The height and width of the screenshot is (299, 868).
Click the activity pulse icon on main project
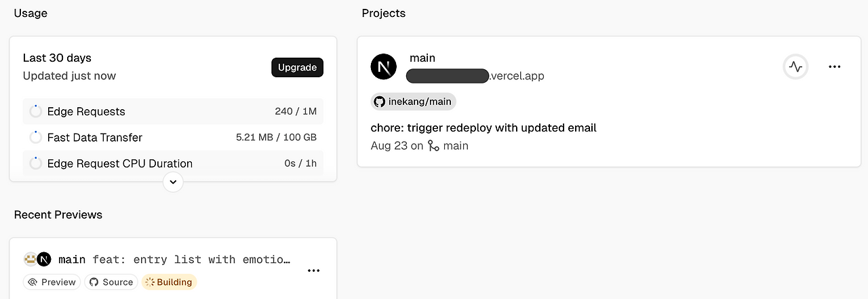pos(795,67)
